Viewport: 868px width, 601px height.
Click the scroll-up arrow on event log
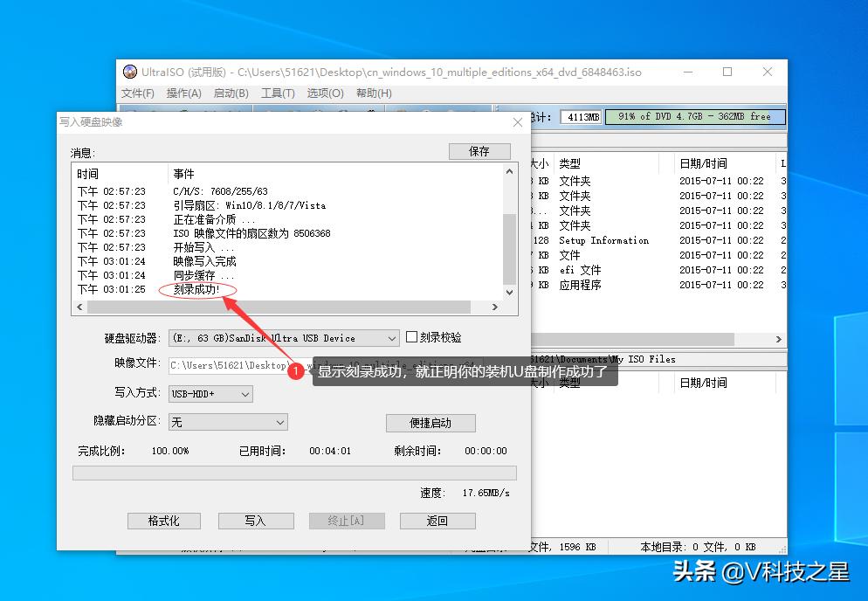tap(509, 172)
